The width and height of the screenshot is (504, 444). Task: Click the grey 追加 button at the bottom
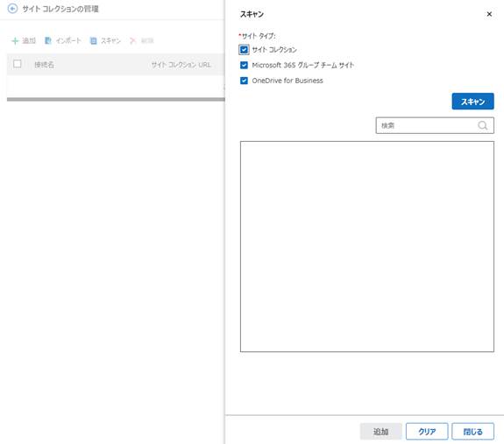click(381, 432)
